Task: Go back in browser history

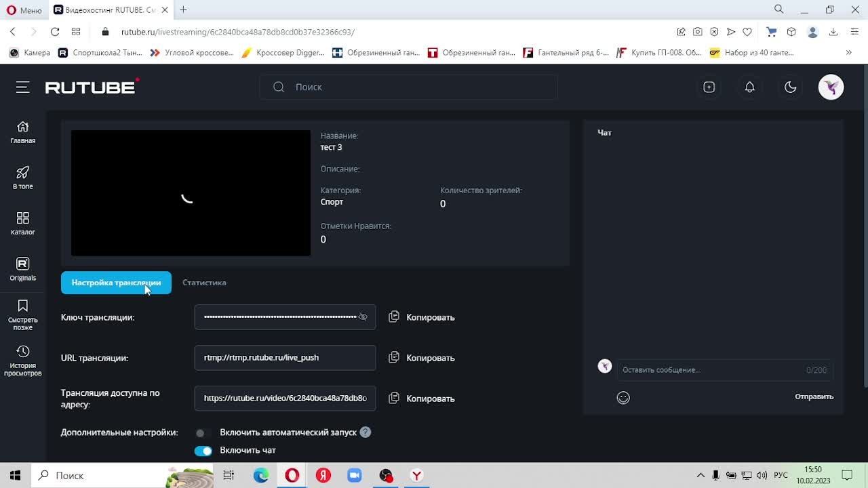Action: [13, 32]
